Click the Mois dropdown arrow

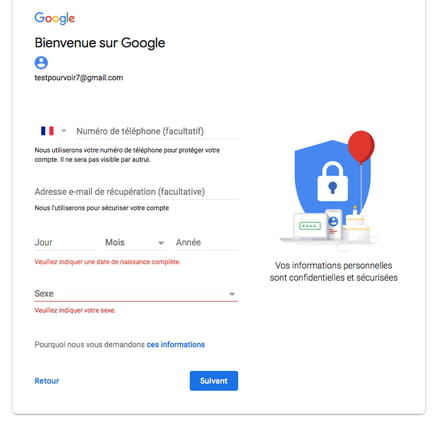tap(161, 243)
